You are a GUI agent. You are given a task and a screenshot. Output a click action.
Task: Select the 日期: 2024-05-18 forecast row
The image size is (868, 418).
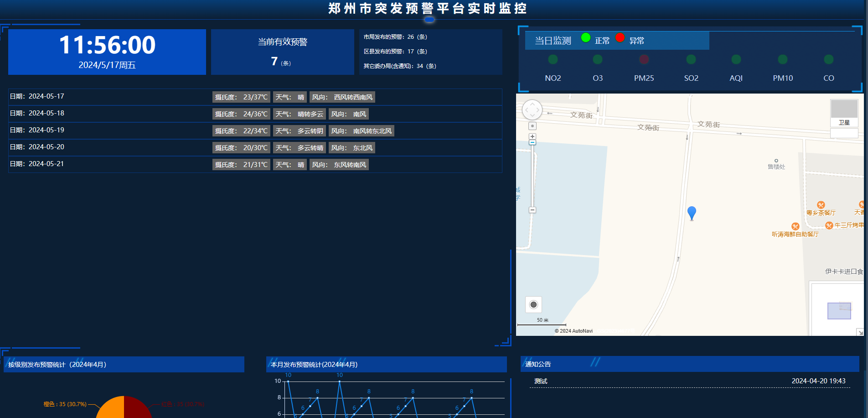(x=255, y=114)
